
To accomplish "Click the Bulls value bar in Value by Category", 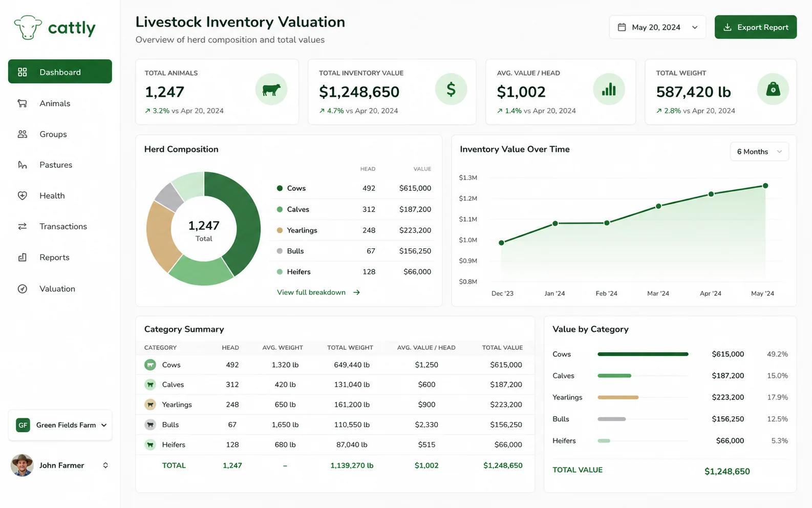I will click(x=612, y=419).
